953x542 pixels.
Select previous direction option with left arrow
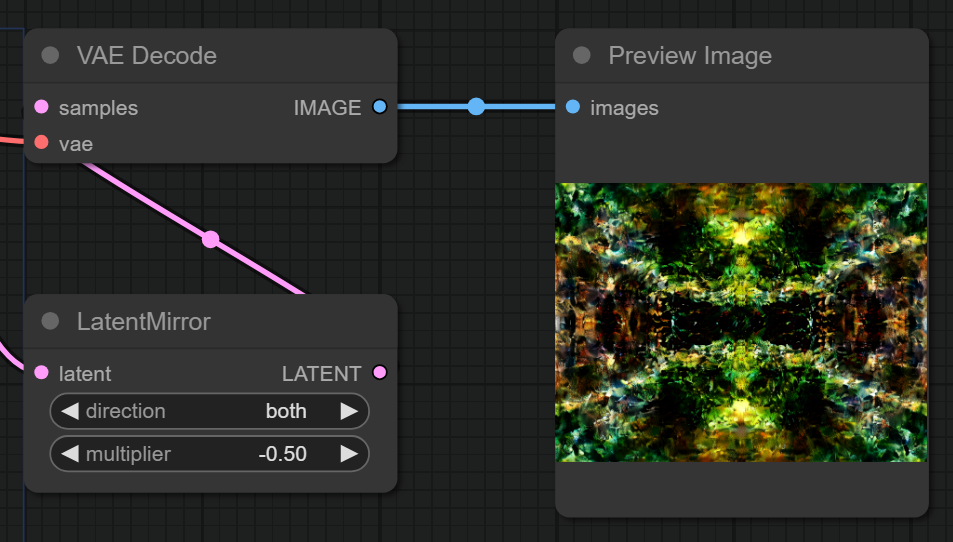(70, 411)
